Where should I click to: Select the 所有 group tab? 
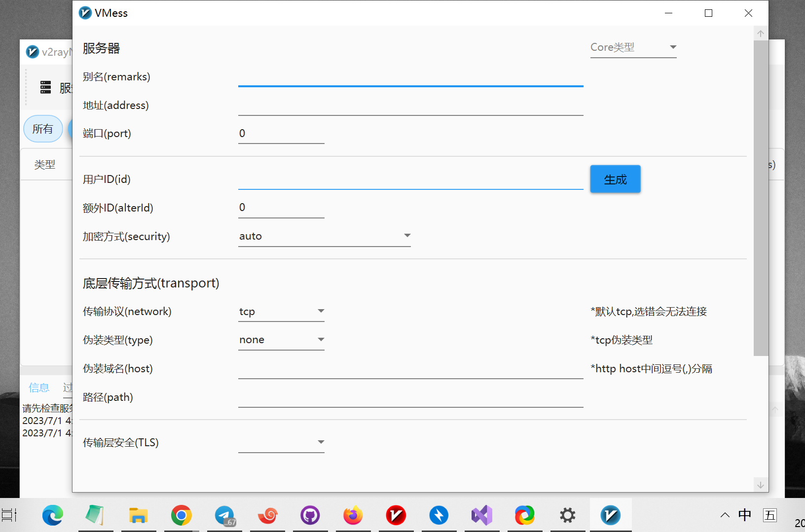pos(43,129)
